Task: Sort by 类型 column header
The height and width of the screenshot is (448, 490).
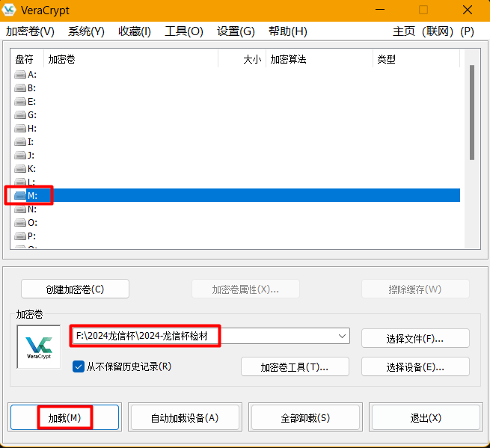Action: 416,59
